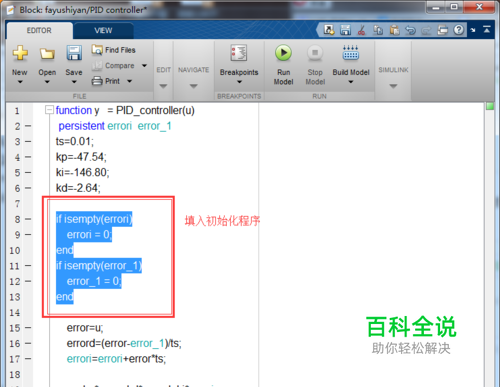This screenshot has width=500, height=387.
Task: Click the Print button
Action: (x=106, y=81)
